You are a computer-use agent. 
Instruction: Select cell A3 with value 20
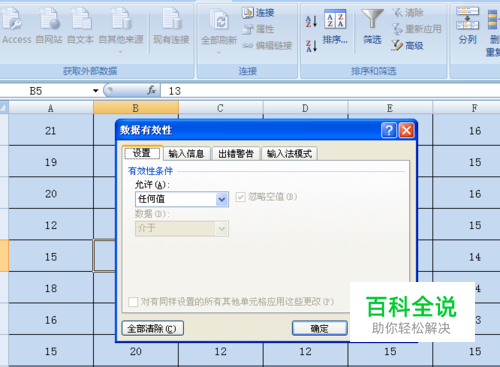(x=51, y=193)
